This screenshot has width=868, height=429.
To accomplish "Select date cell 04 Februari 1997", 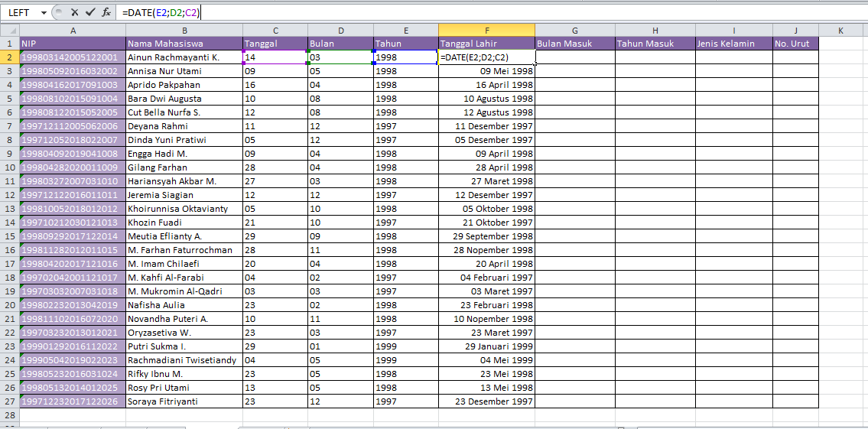I will (x=486, y=278).
